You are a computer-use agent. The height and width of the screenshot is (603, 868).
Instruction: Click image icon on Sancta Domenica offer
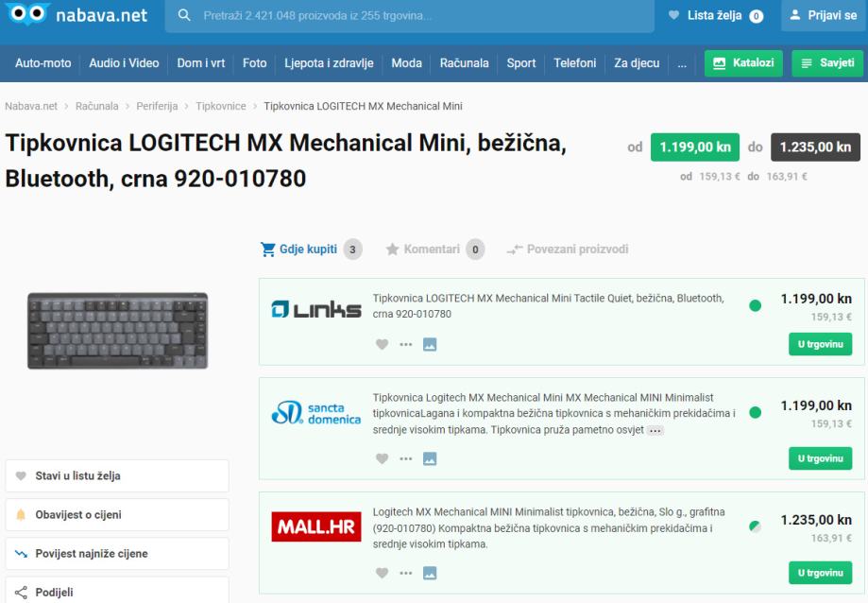pos(430,459)
